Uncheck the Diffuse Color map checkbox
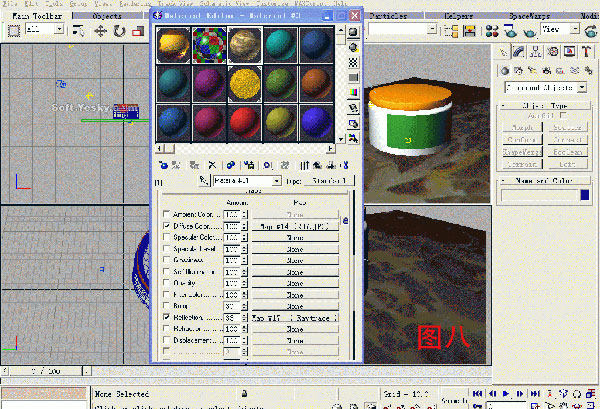The height and width of the screenshot is (409, 600). (166, 226)
